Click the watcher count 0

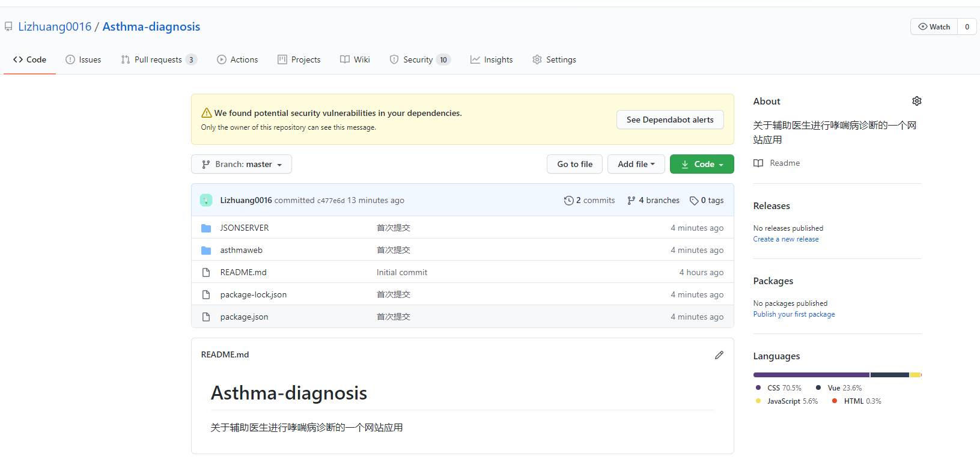coord(967,26)
